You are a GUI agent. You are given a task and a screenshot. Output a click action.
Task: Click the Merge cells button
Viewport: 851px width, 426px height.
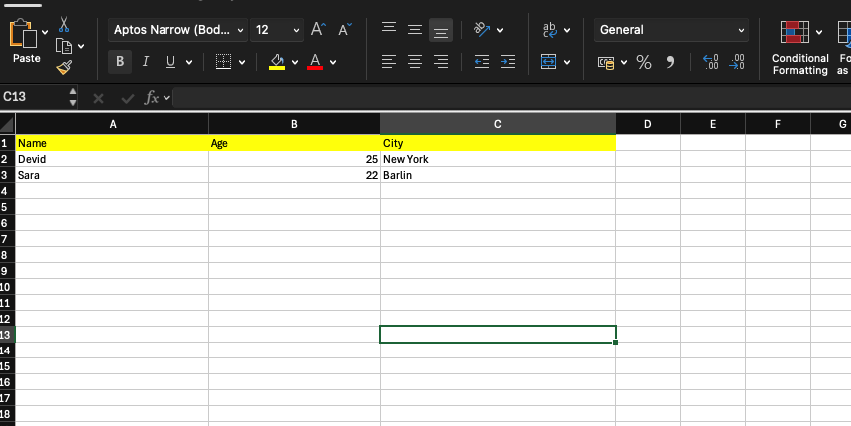click(548, 63)
